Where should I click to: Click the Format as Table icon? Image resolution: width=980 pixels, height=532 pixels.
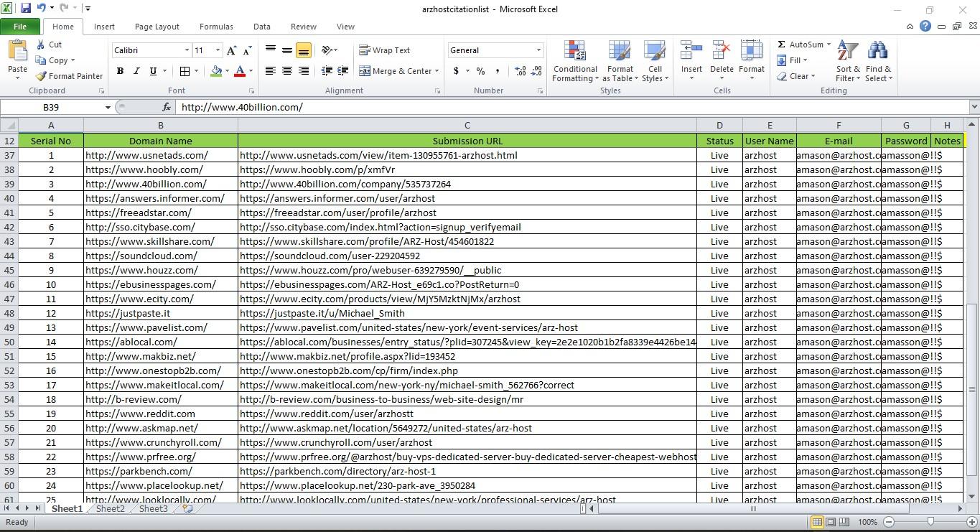[x=620, y=61]
